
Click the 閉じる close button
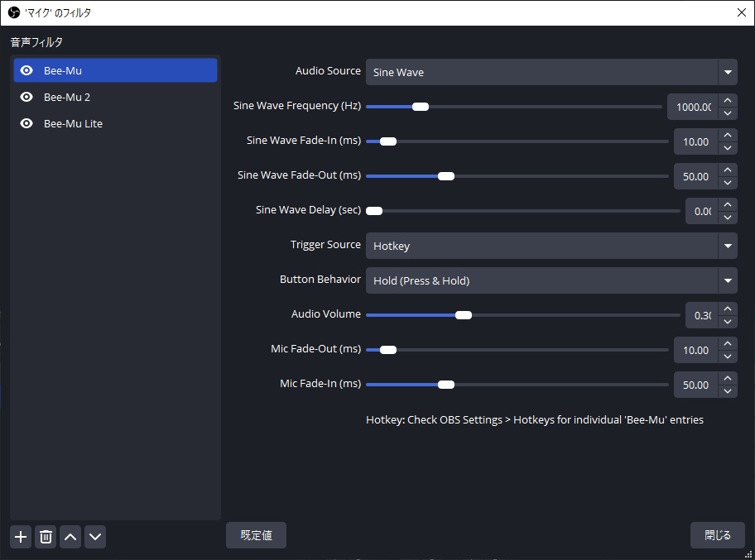coord(718,535)
